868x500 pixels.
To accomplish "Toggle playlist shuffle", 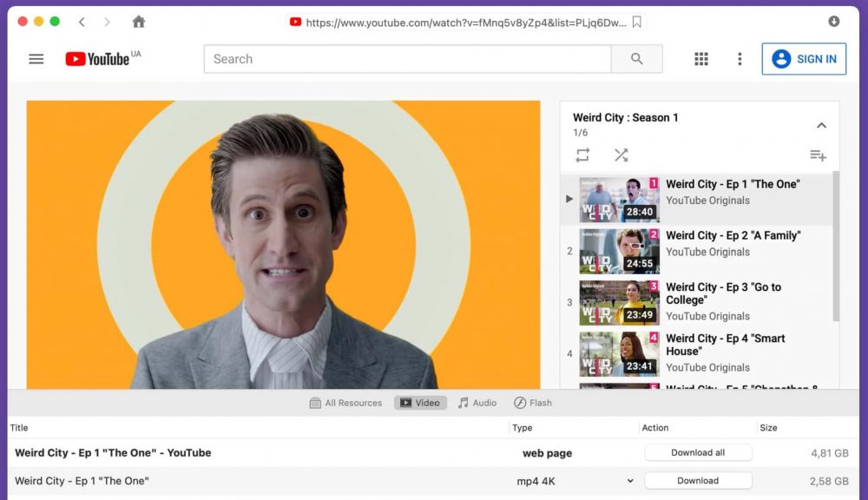I will click(621, 155).
